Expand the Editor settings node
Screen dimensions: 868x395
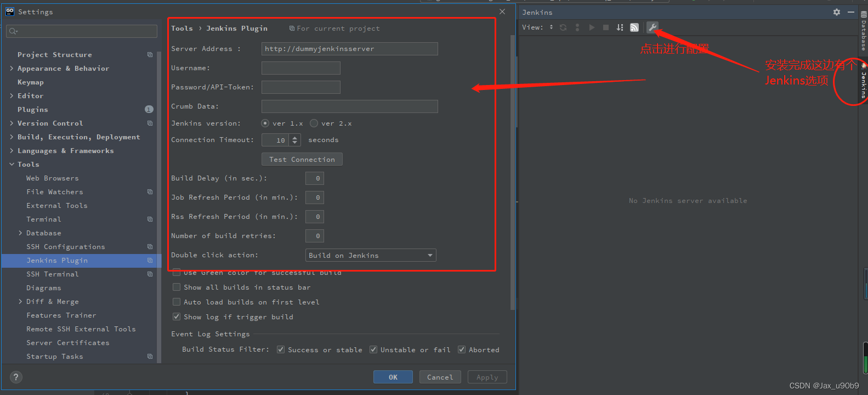(12, 95)
